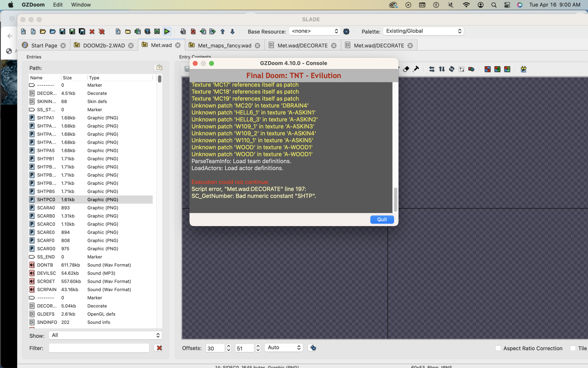588x368 pixels.
Task: Open the Auto offset type dropdown
Action: click(284, 347)
